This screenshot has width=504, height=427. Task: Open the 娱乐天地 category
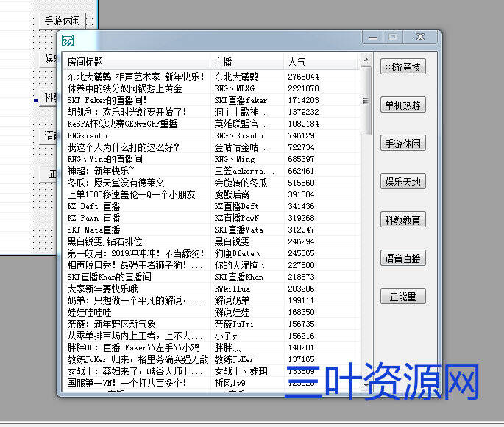click(402, 182)
